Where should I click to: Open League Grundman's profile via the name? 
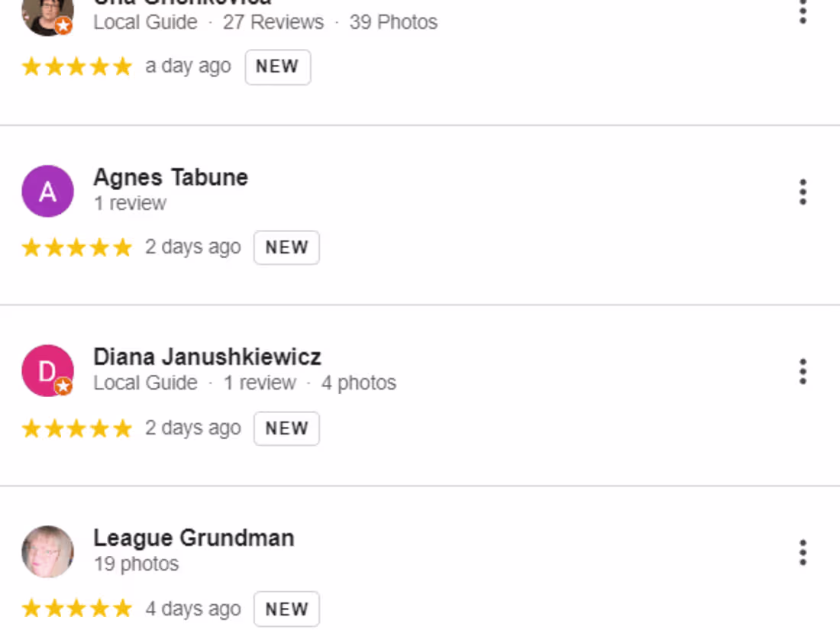point(193,538)
